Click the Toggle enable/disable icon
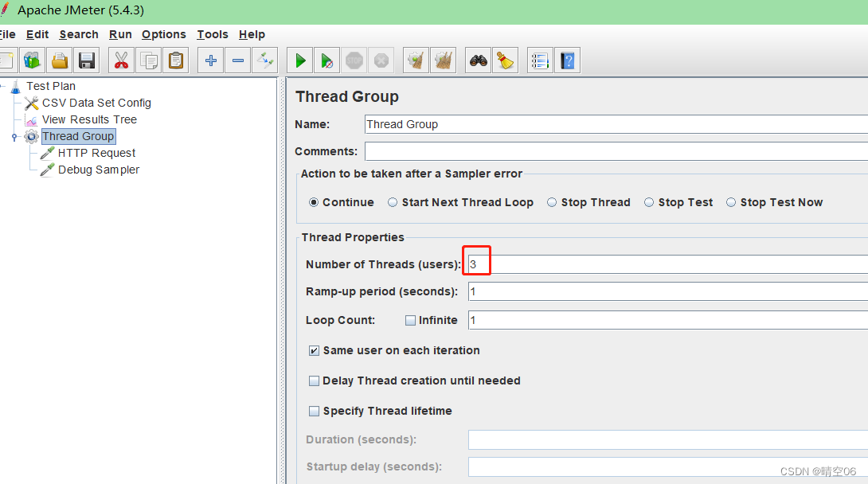The image size is (868, 484). coord(265,60)
